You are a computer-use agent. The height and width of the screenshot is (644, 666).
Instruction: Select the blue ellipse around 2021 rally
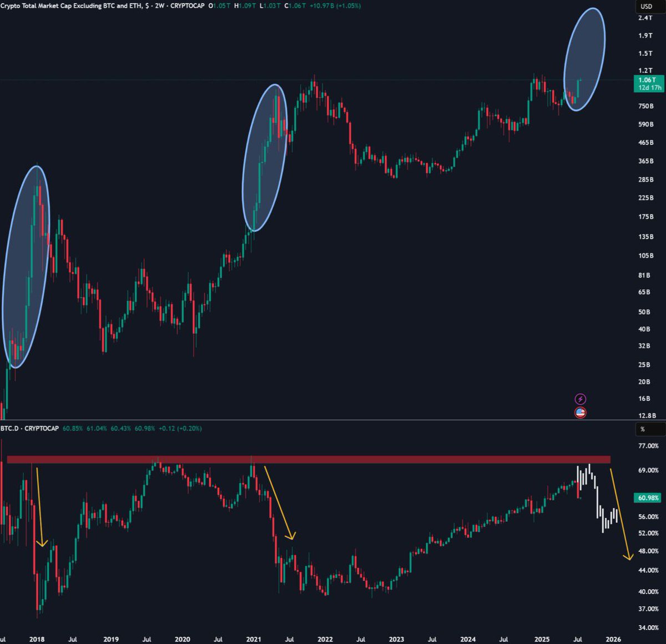pyautogui.click(x=265, y=158)
